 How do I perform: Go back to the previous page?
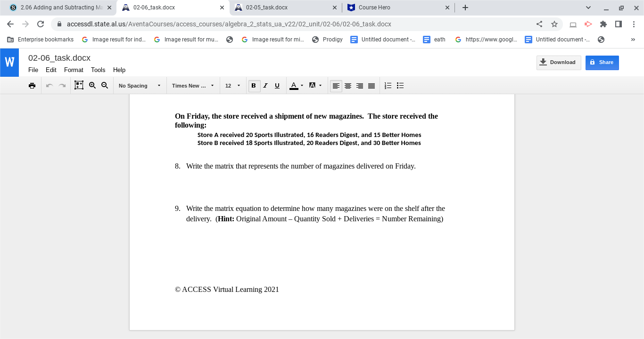pyautogui.click(x=10, y=24)
